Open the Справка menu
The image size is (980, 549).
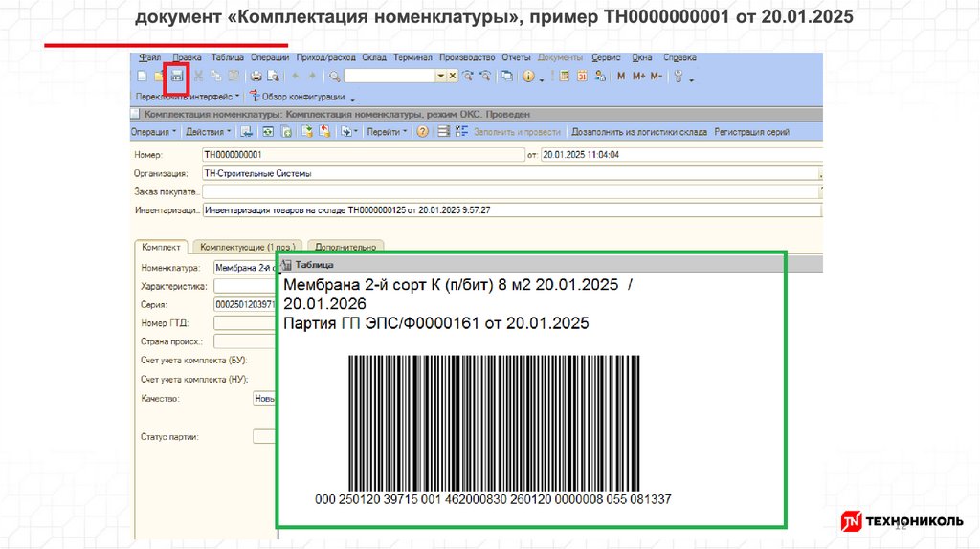click(x=679, y=57)
